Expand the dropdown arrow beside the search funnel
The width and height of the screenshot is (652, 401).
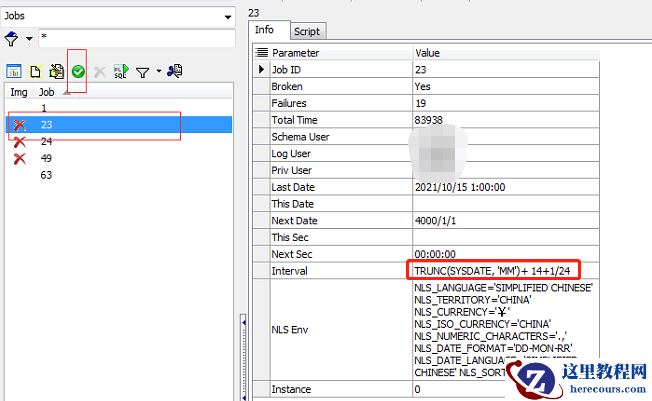29,39
